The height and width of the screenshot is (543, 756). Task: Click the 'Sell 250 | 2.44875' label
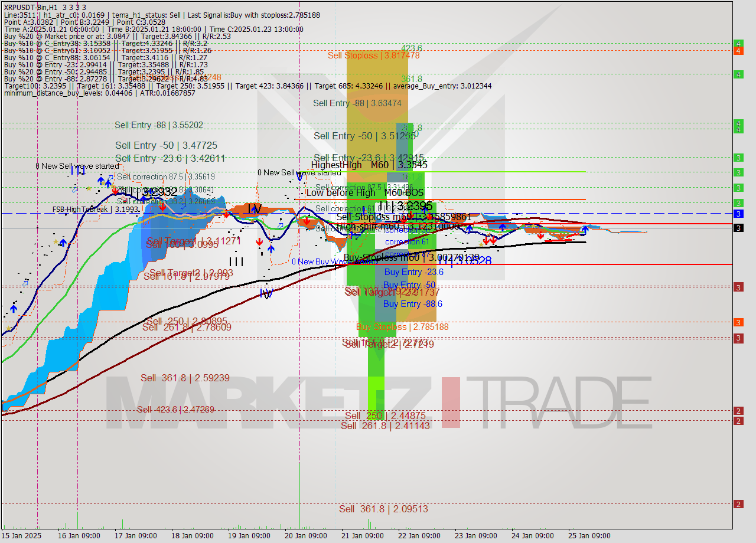386,416
